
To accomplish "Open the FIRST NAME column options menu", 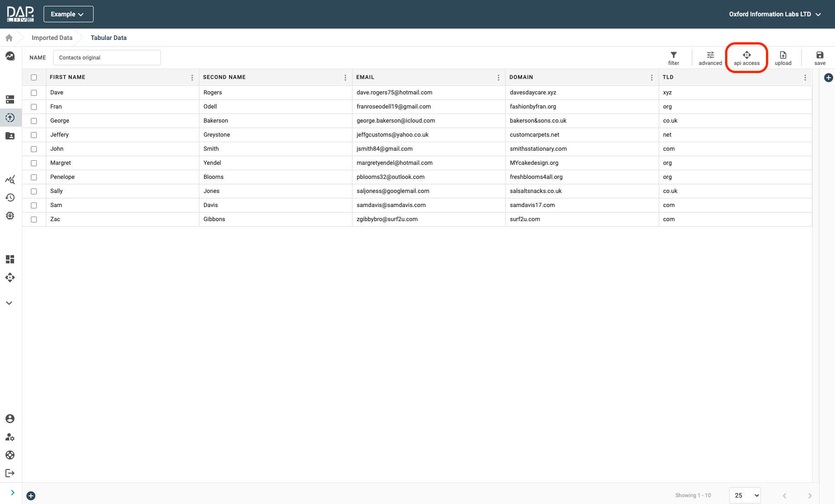I will 192,78.
